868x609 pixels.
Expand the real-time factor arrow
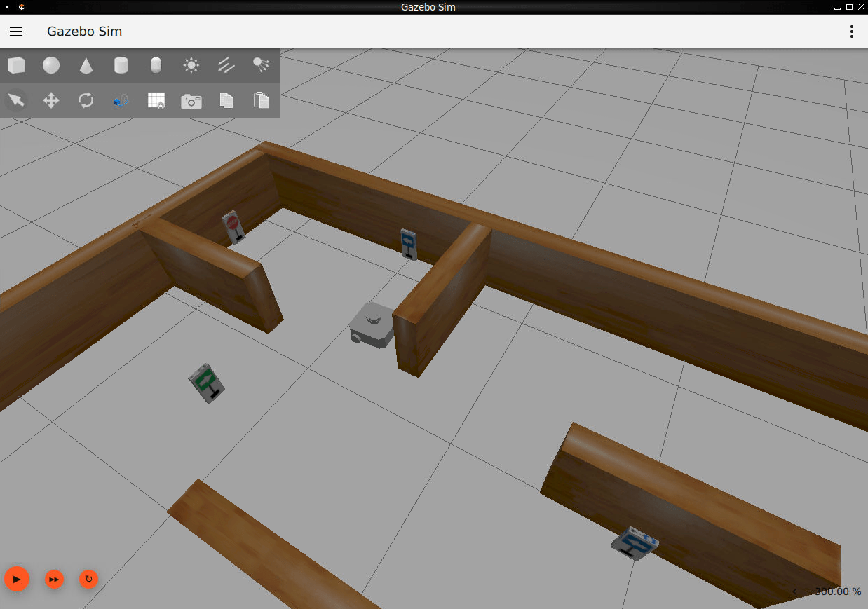tap(794, 591)
